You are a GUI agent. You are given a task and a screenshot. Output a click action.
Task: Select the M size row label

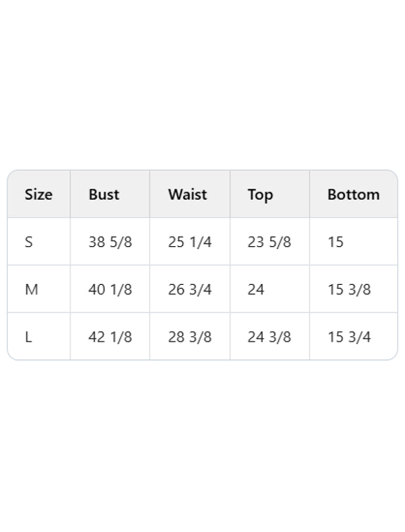click(x=31, y=290)
